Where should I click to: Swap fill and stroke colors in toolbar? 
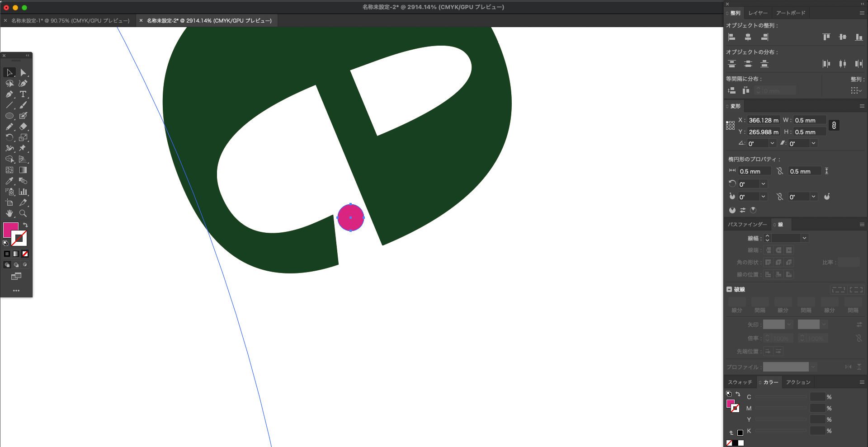pyautogui.click(x=26, y=225)
